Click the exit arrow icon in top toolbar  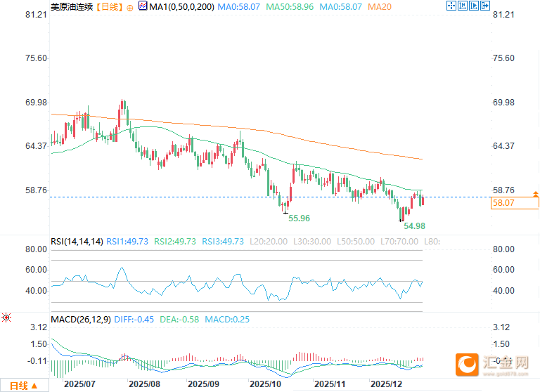point(485,6)
